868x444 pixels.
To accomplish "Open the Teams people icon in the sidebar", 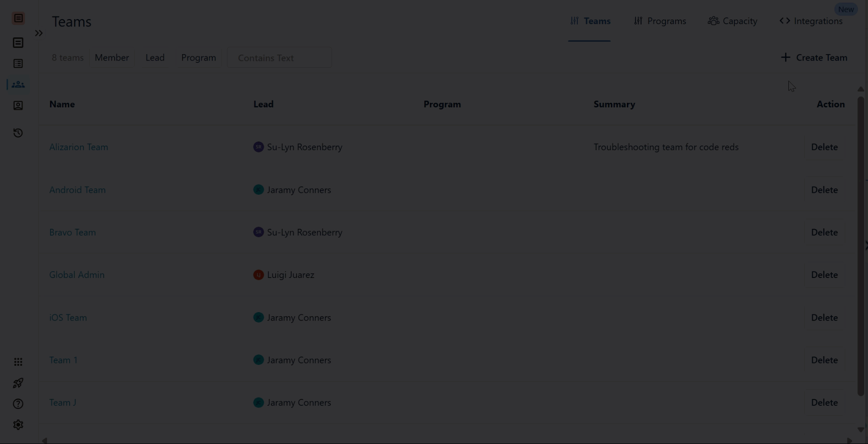I will pos(18,84).
